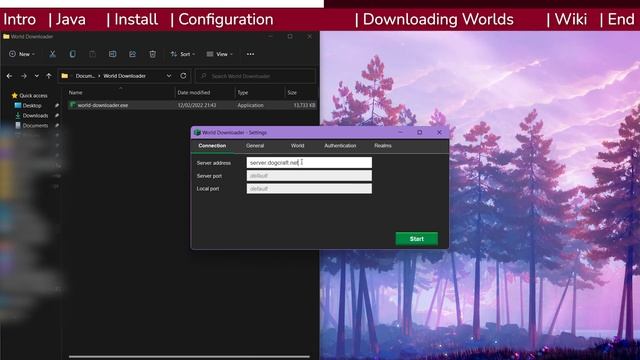640x360 pixels.
Task: Click the Copy icon in File Explorer toolbar
Action: click(72, 54)
